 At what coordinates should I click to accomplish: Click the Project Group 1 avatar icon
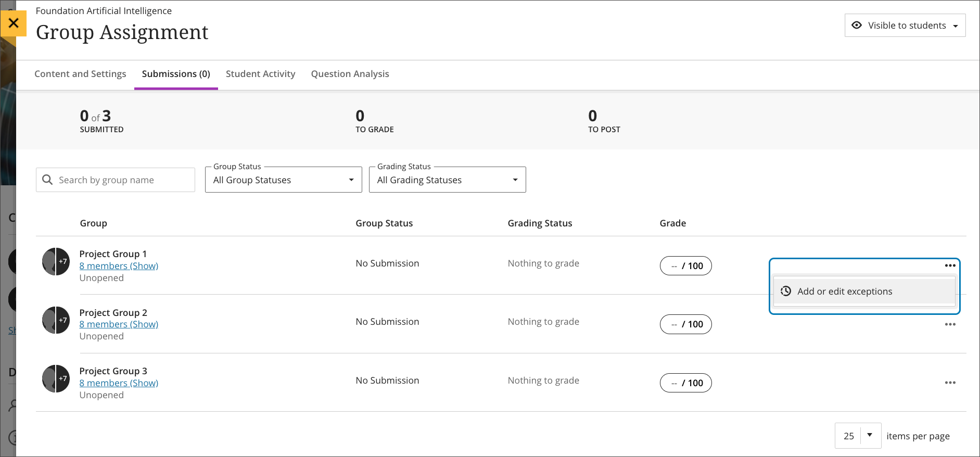pyautogui.click(x=56, y=261)
